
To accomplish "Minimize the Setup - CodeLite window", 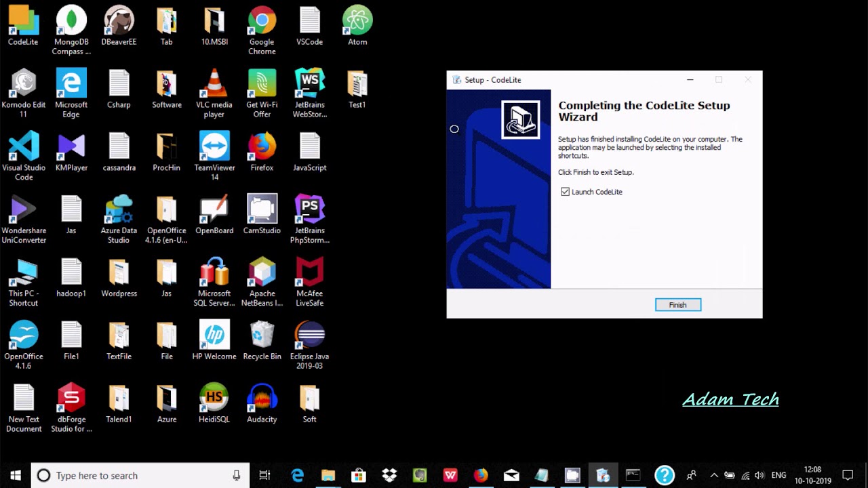I will tap(690, 80).
